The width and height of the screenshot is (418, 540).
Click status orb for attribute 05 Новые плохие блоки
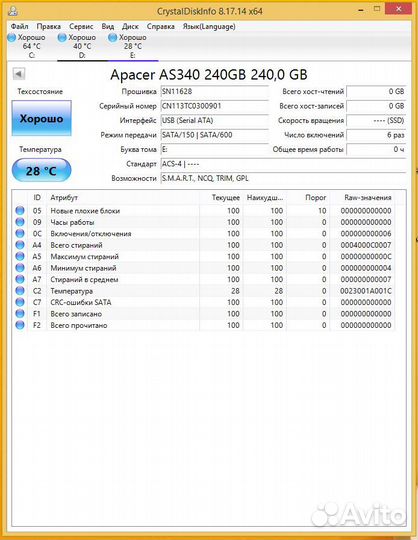[20, 210]
